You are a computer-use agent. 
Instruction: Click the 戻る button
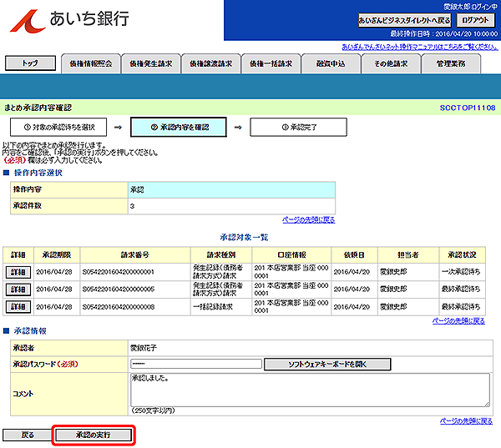(28, 435)
